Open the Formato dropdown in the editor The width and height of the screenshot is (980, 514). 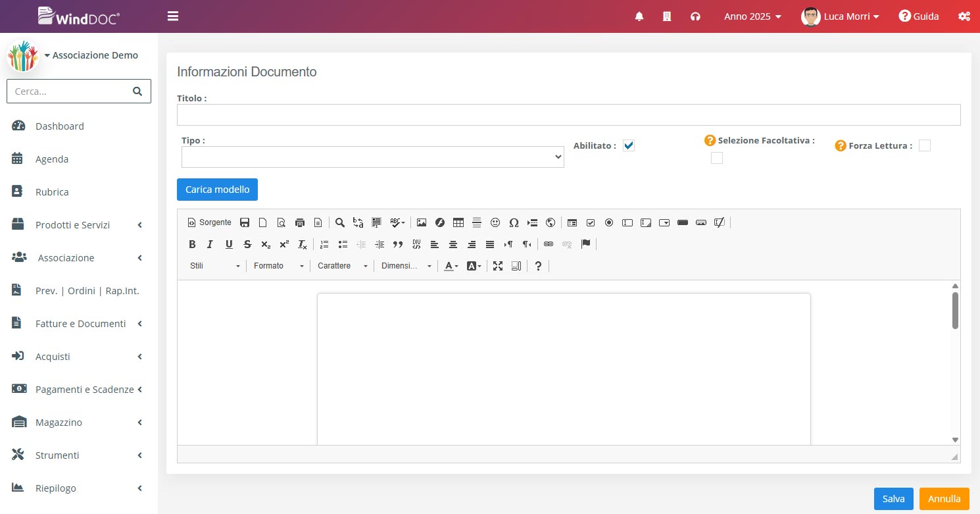279,266
